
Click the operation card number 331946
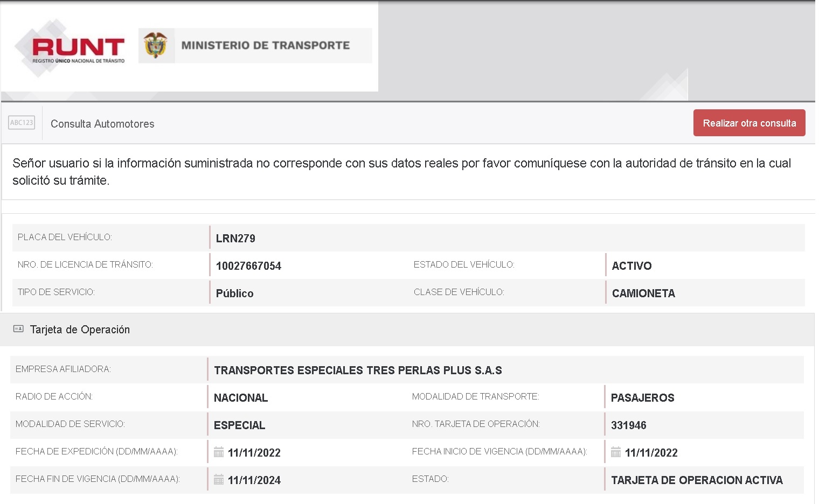click(628, 425)
